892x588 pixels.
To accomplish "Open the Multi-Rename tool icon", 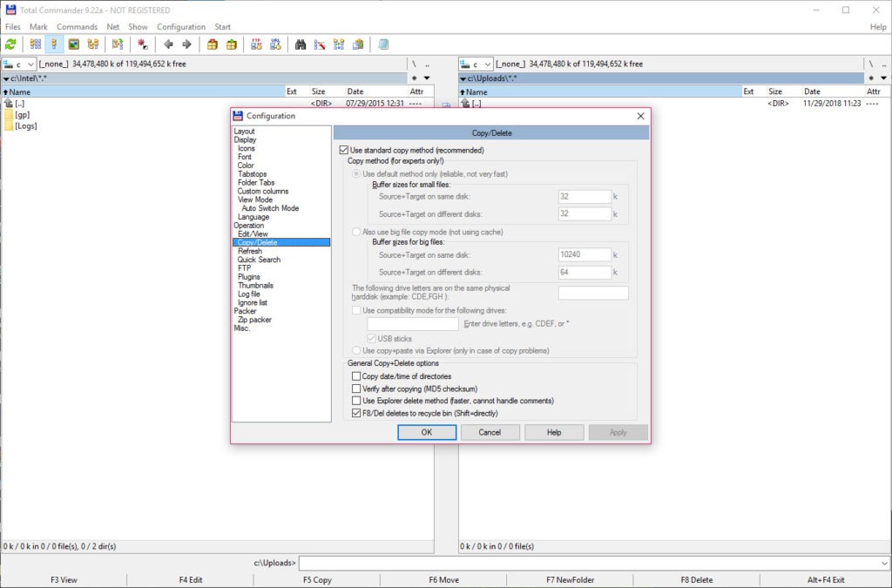I will coord(320,44).
